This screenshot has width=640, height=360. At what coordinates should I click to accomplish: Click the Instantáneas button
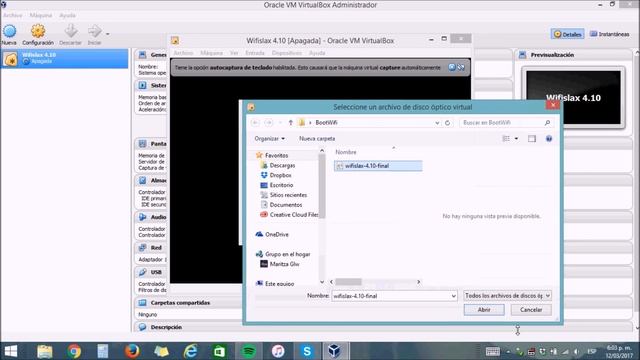click(610, 34)
